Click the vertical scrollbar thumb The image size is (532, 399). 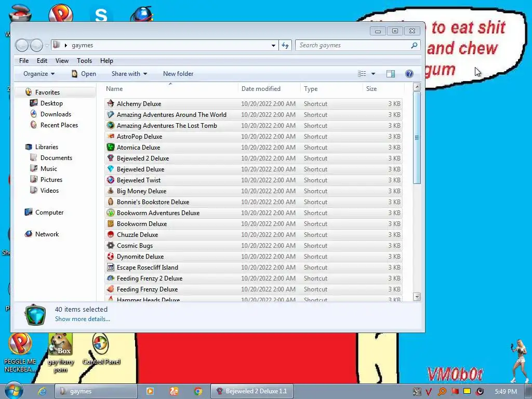[417, 137]
